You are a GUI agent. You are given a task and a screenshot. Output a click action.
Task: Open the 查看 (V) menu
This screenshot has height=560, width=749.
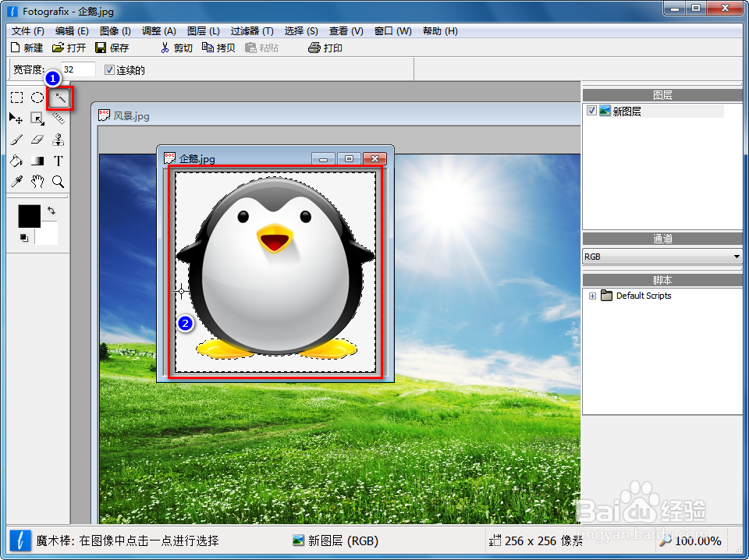[x=346, y=31]
